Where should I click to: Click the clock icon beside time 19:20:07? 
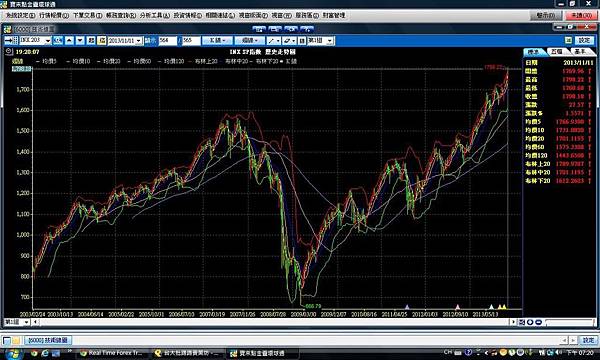10,52
